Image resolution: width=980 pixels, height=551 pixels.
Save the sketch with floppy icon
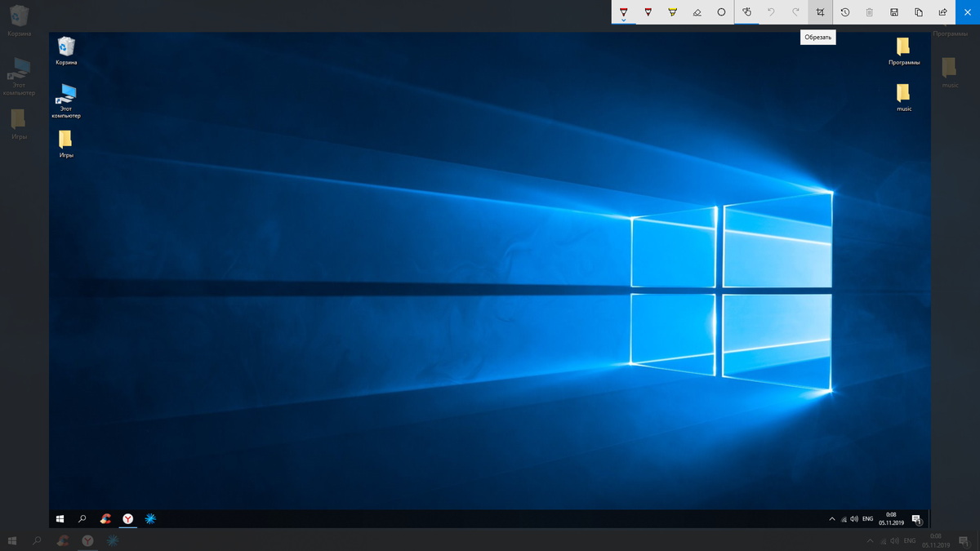click(x=894, y=12)
